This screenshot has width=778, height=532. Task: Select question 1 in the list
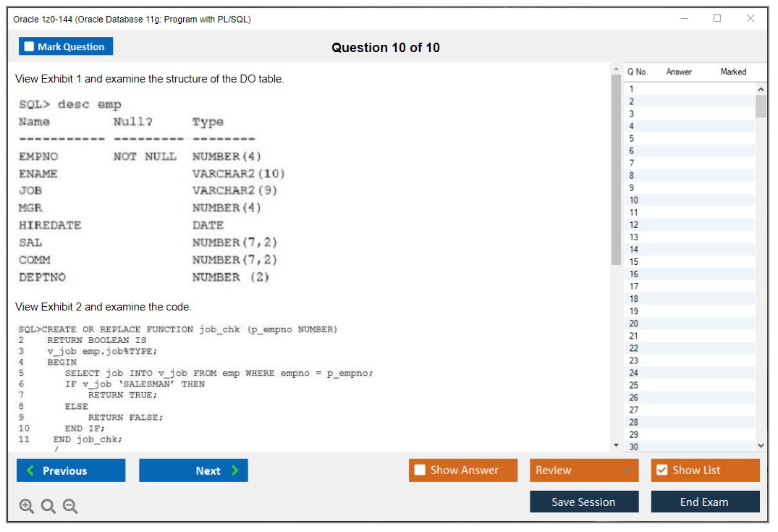point(632,89)
